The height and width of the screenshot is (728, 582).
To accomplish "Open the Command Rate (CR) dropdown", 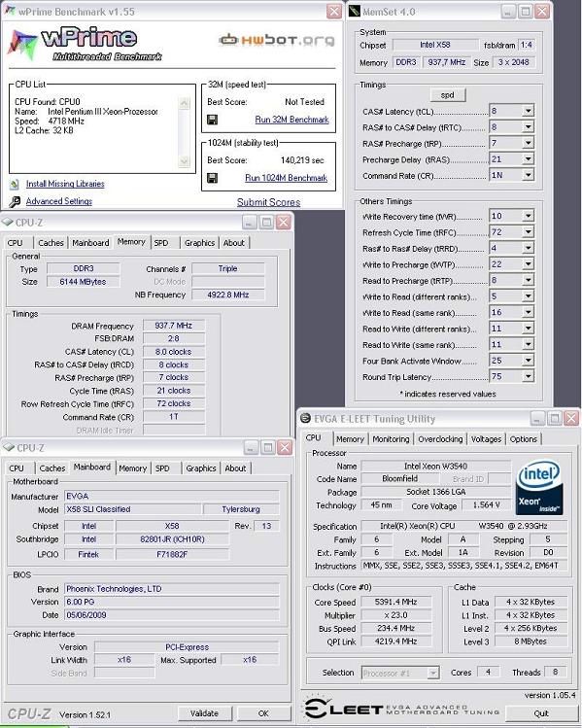I will [528, 175].
